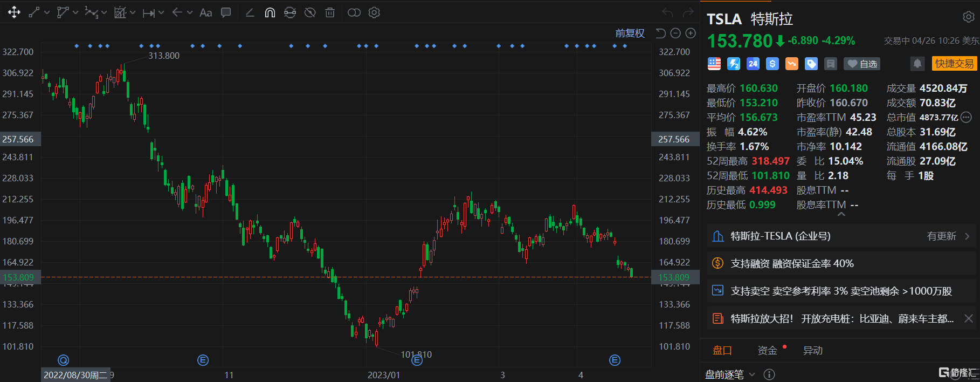980x382 pixels.
Task: Zoom out the chart with minus icon
Action: point(675,33)
